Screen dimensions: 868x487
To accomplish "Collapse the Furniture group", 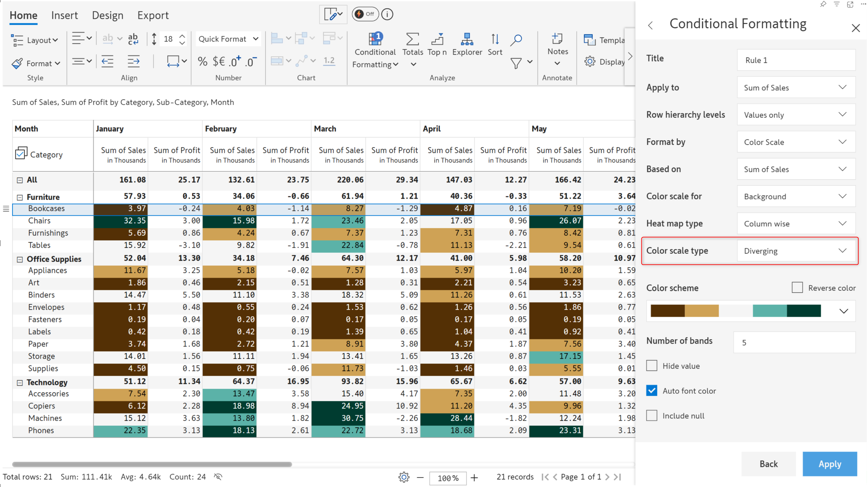I will pyautogui.click(x=20, y=197).
